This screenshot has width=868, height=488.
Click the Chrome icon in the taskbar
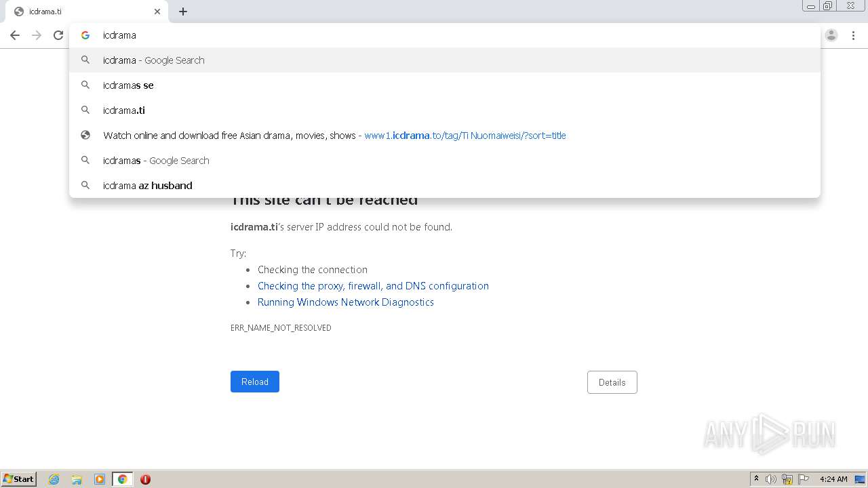tap(122, 479)
